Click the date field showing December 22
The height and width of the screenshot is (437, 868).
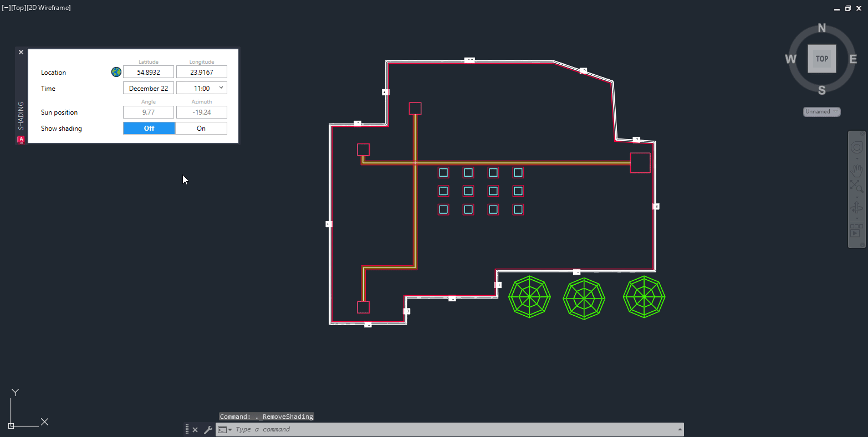(x=149, y=88)
